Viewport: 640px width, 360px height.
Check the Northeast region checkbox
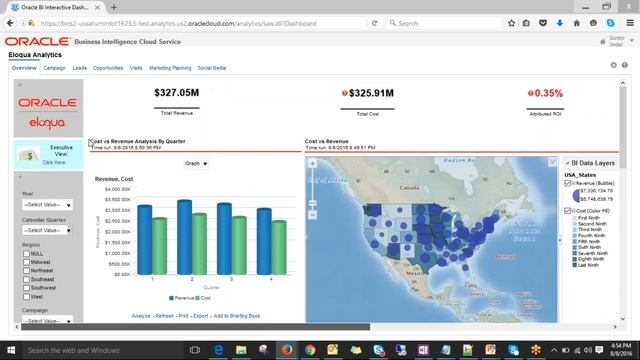[x=27, y=271]
